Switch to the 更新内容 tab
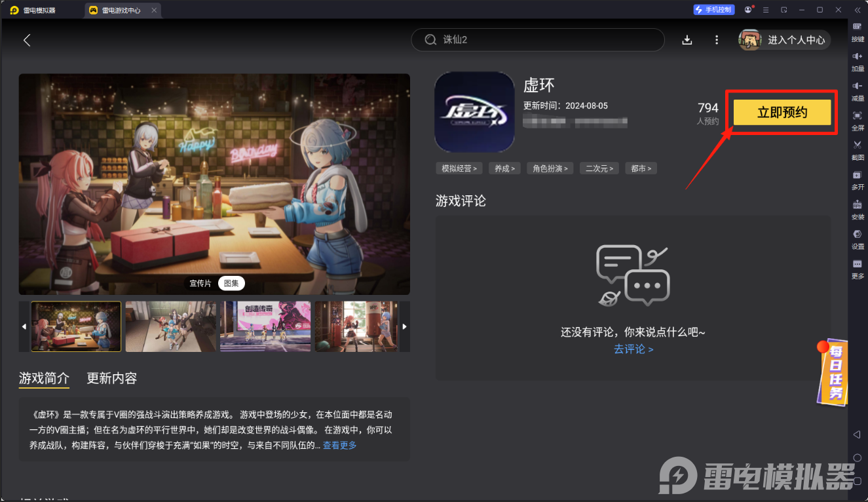This screenshot has height=502, width=868. 111,378
